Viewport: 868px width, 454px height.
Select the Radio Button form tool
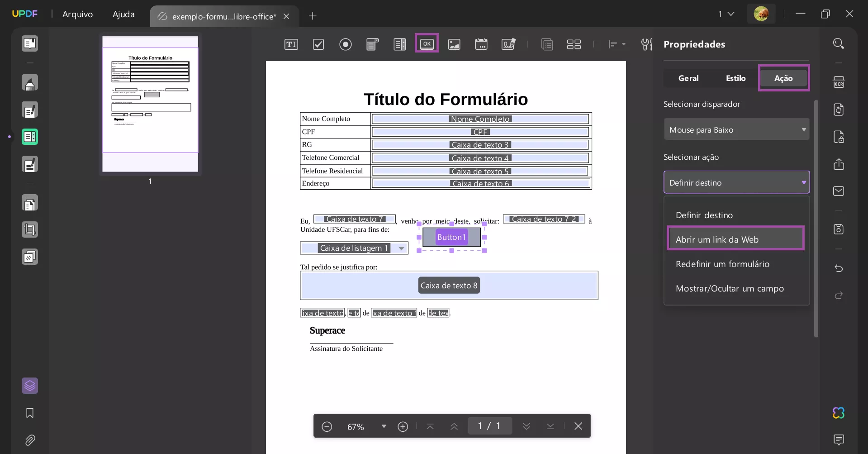[x=346, y=44]
